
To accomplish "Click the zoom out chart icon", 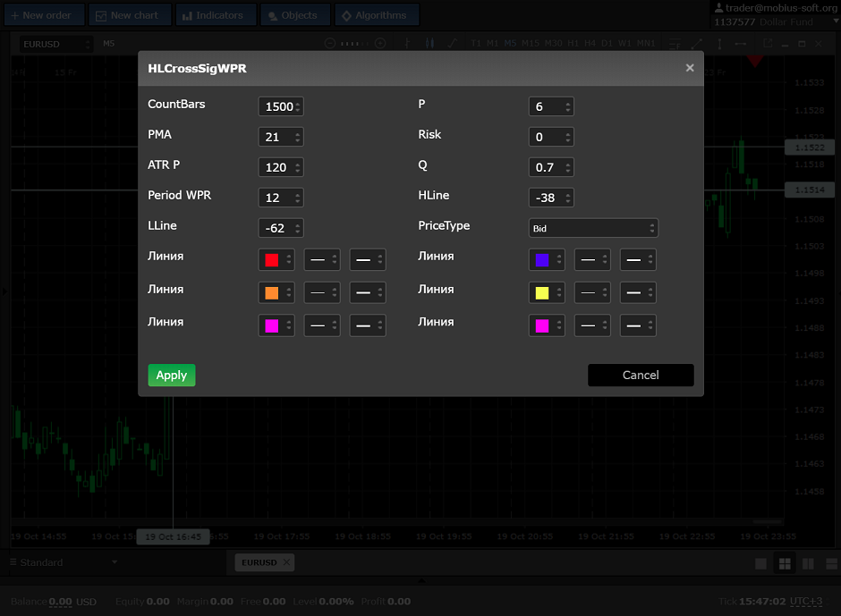I will [x=330, y=44].
